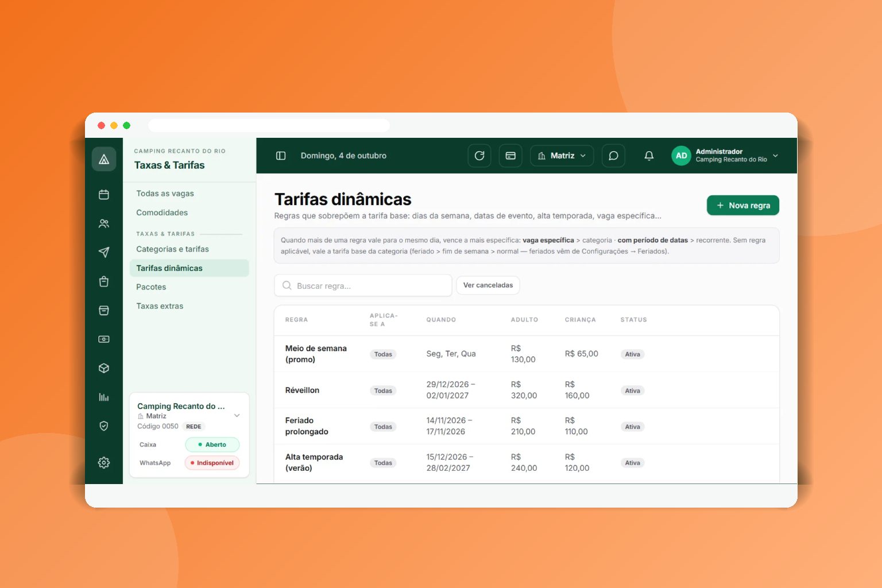
Task: Click the cube package icon in sidebar
Action: click(x=104, y=368)
